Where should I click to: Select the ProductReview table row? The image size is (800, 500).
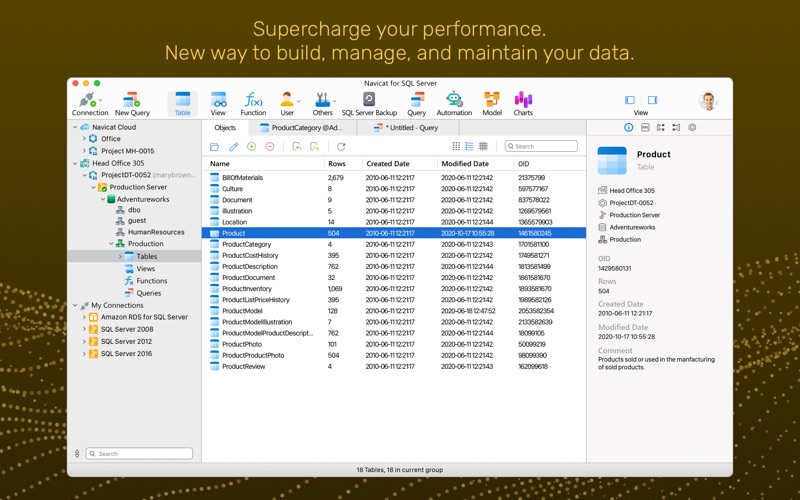click(x=393, y=366)
